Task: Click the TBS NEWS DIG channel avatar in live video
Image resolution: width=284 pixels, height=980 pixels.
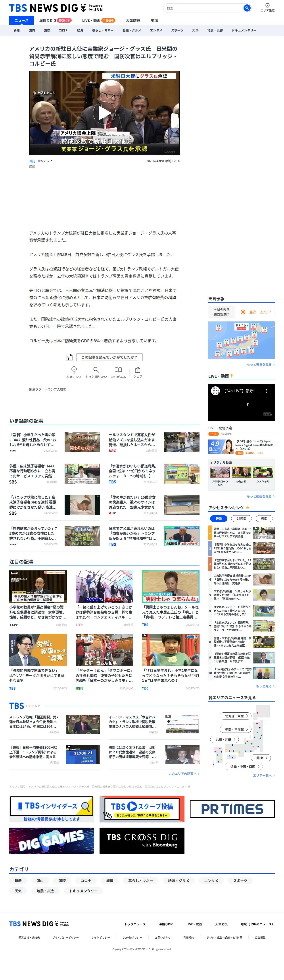Action: point(215,391)
